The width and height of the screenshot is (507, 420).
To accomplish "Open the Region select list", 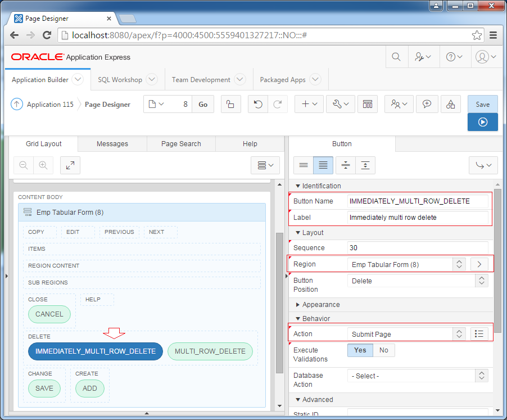I will point(407,264).
